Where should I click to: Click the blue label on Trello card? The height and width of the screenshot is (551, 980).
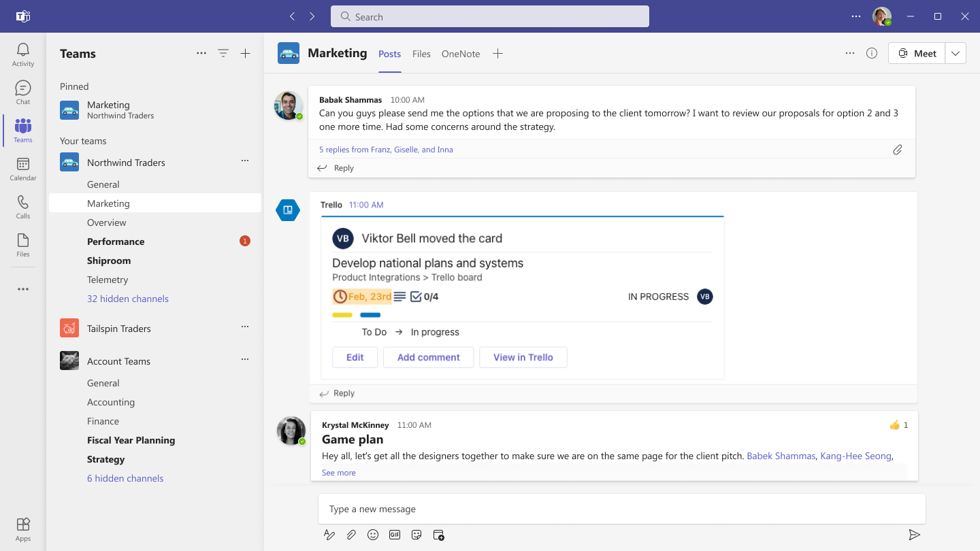pyautogui.click(x=370, y=315)
